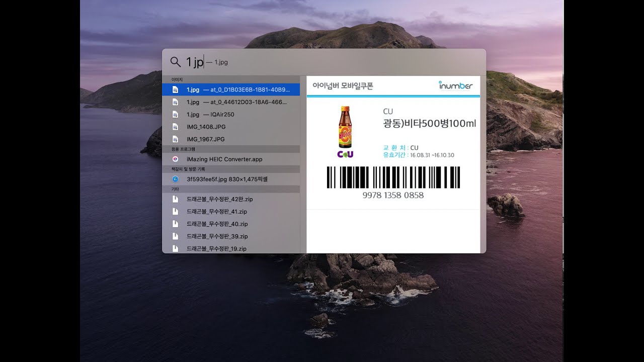644x362 pixels.
Task: Click the 아이넘버 모바일쿠폰 heading
Action: [x=343, y=85]
